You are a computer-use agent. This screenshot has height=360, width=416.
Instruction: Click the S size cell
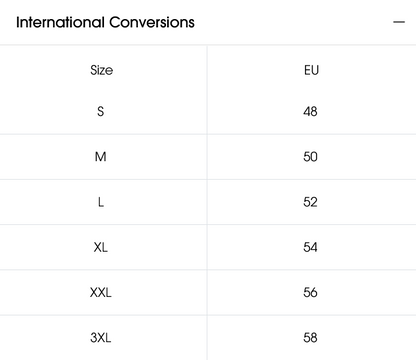tap(100, 111)
